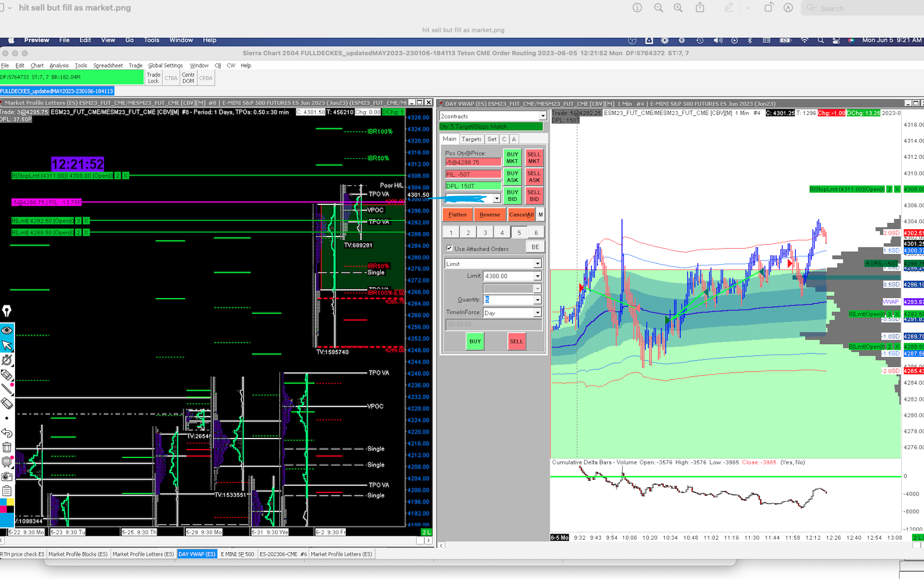The width and height of the screenshot is (924, 579).
Task: Click the CMYK color swatch in sidebar
Action: pyautogui.click(x=7, y=505)
